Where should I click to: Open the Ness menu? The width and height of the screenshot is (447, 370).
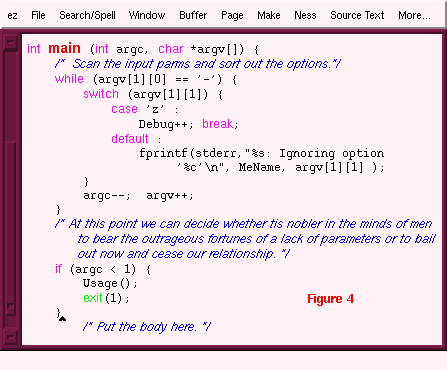[305, 15]
